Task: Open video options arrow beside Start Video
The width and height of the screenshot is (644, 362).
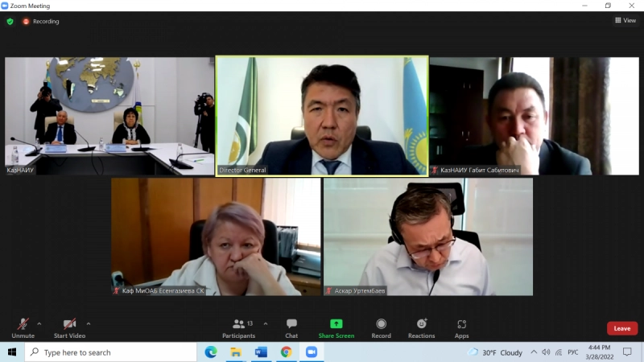Action: (89, 324)
